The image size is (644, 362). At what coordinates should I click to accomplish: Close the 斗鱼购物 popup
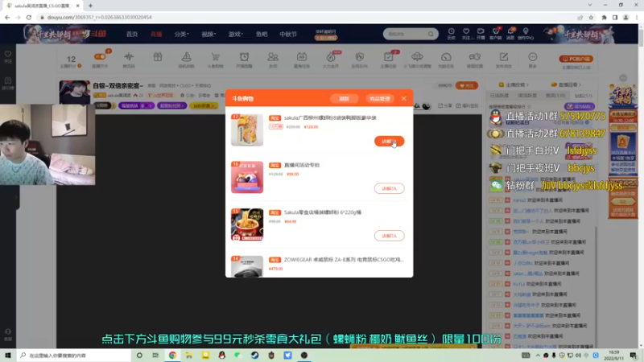(404, 98)
